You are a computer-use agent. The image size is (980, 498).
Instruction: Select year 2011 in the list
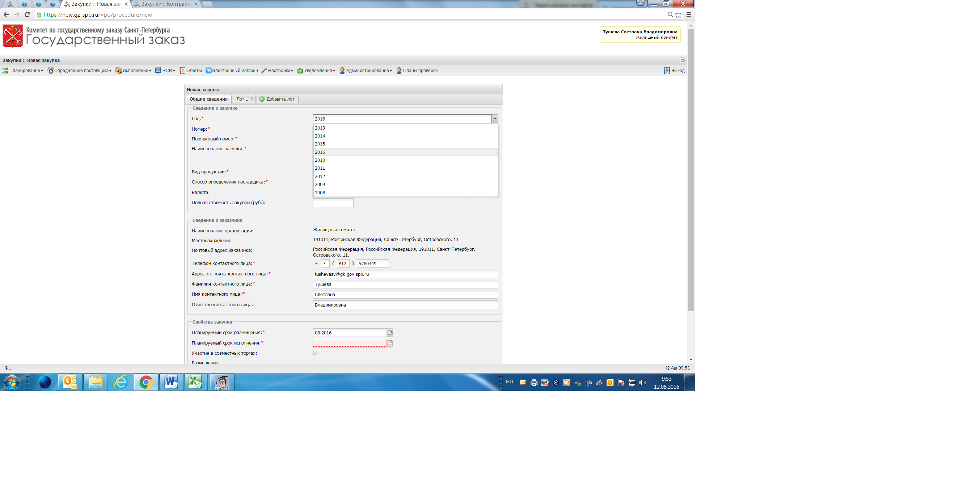pos(406,168)
